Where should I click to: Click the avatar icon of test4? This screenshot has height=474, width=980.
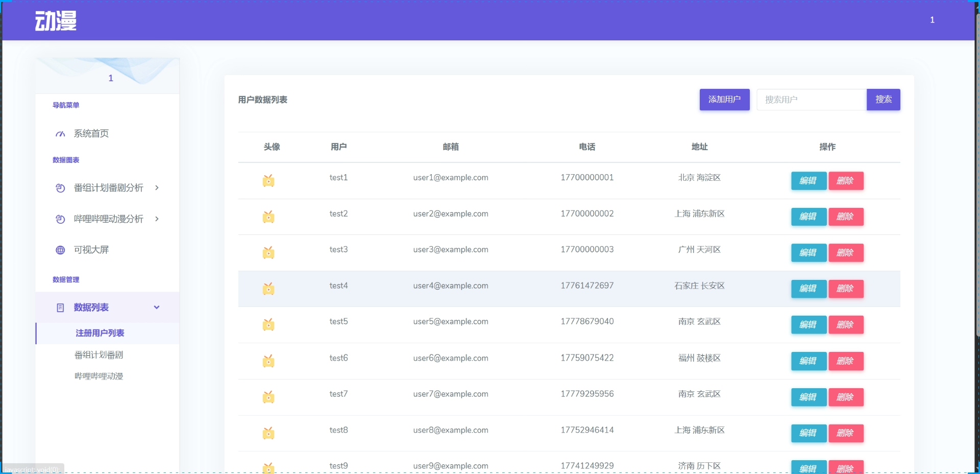[x=268, y=289]
